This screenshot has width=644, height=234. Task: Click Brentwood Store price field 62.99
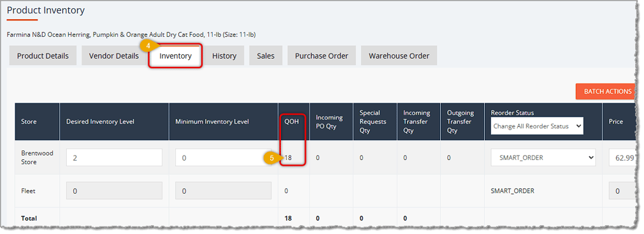coord(622,157)
